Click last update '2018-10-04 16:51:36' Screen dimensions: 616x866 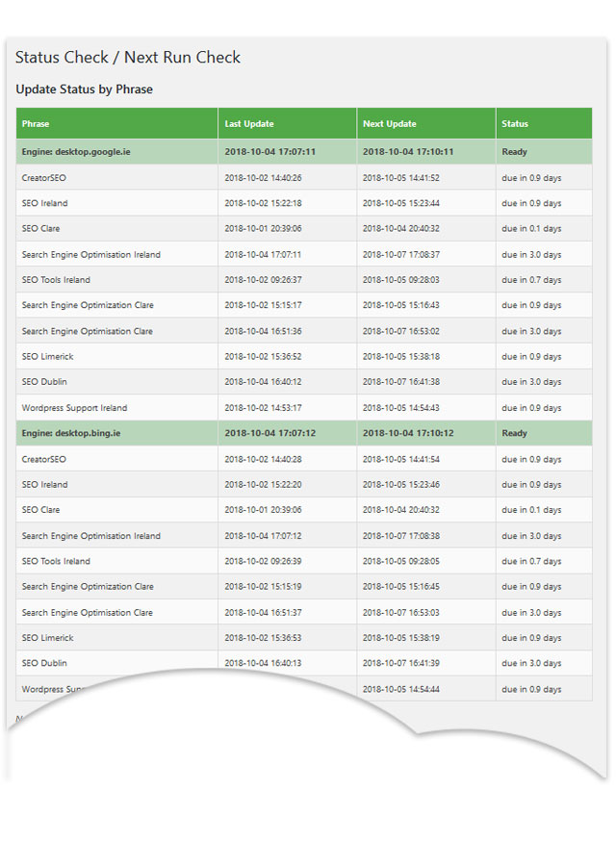point(263,331)
